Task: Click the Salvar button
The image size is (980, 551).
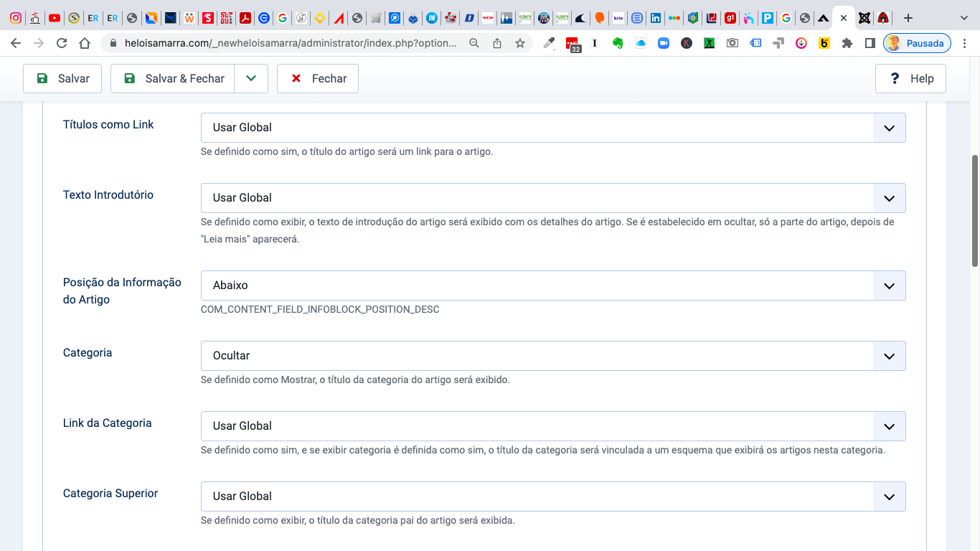Action: [x=62, y=79]
